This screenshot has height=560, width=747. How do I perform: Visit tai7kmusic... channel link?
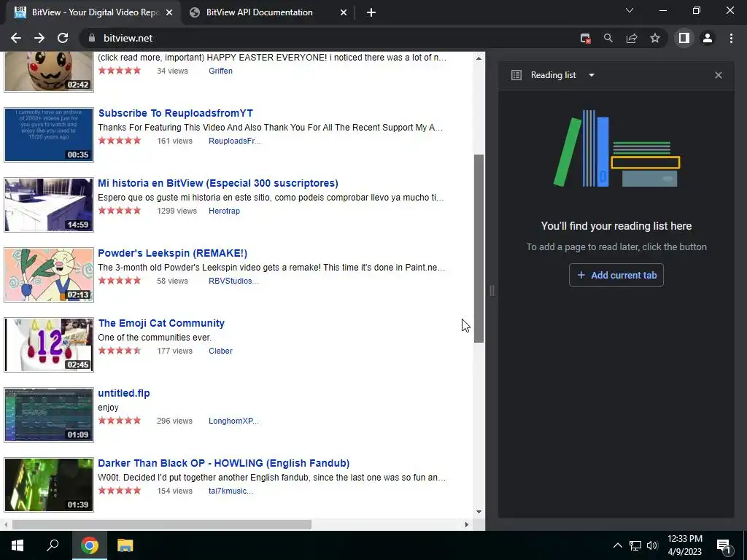click(x=231, y=491)
